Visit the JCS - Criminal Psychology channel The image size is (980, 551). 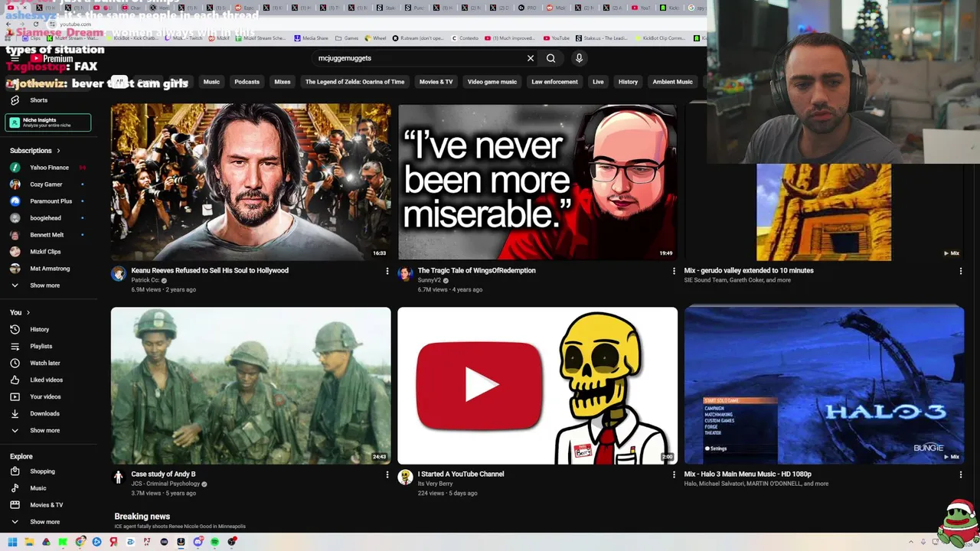165,484
